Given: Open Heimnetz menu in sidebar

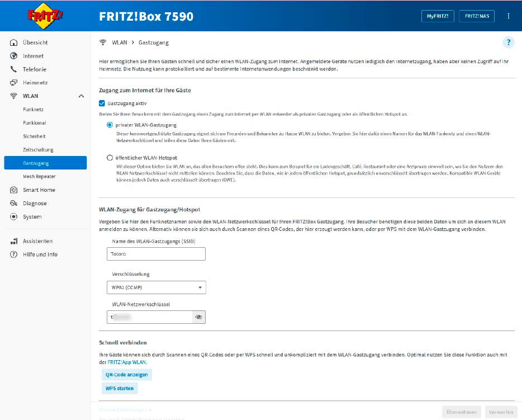Looking at the screenshot, I should pyautogui.click(x=35, y=82).
